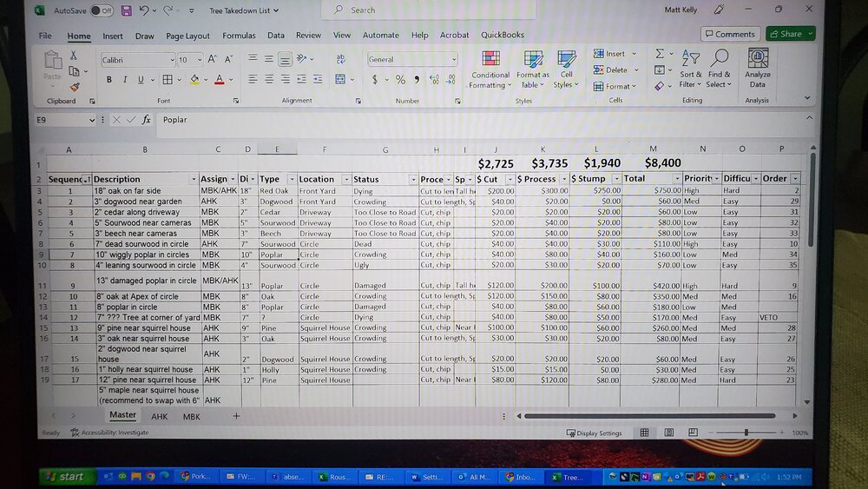Image resolution: width=868 pixels, height=489 pixels.
Task: Toggle bold formatting in the Font group
Action: pos(109,80)
